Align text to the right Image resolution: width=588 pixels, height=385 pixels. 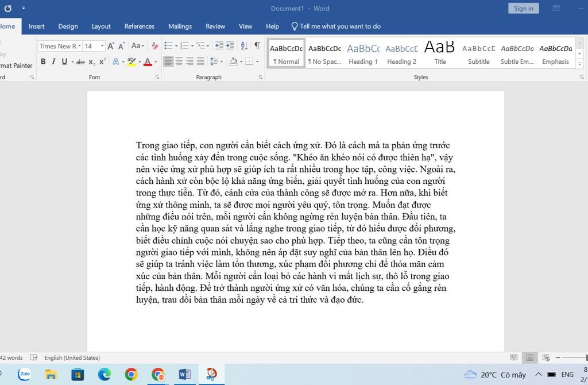[x=190, y=61]
